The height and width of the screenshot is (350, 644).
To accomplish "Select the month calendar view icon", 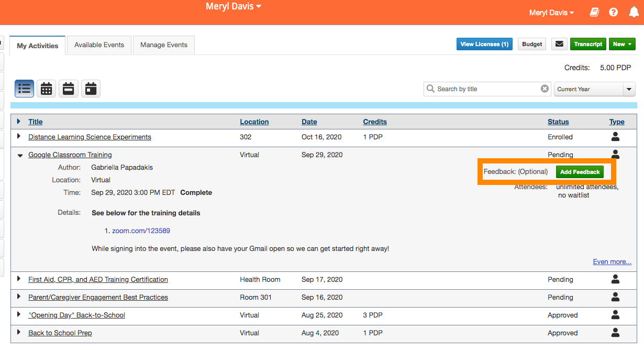I will pyautogui.click(x=47, y=89).
